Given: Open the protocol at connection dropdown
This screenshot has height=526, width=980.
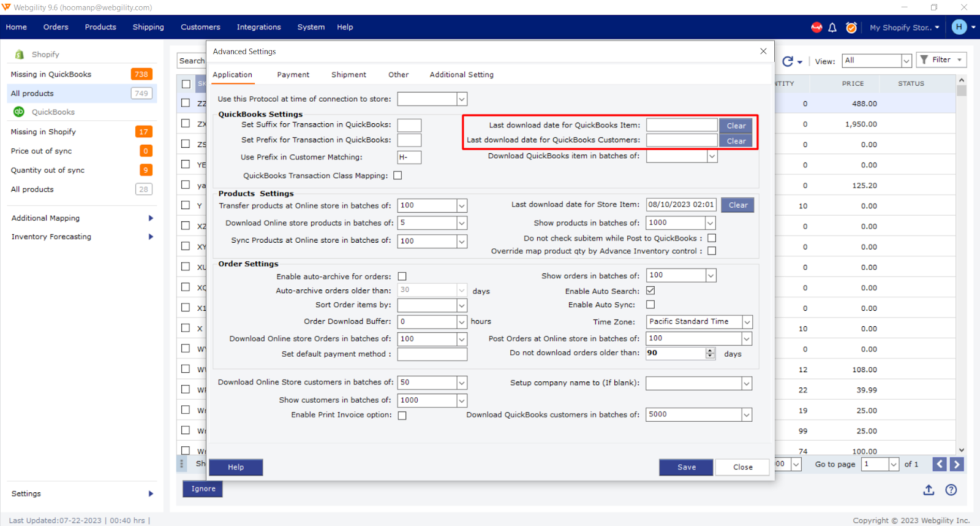Looking at the screenshot, I should (462, 99).
